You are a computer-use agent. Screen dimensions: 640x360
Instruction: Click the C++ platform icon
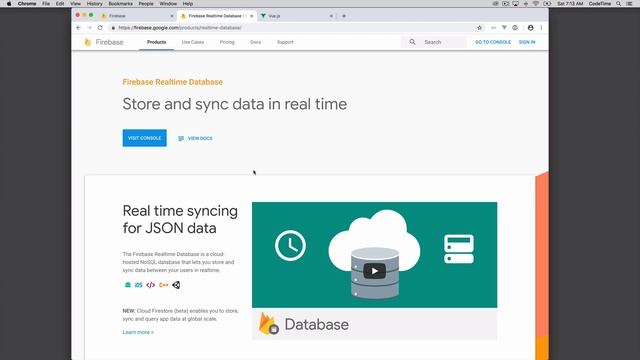(x=164, y=285)
